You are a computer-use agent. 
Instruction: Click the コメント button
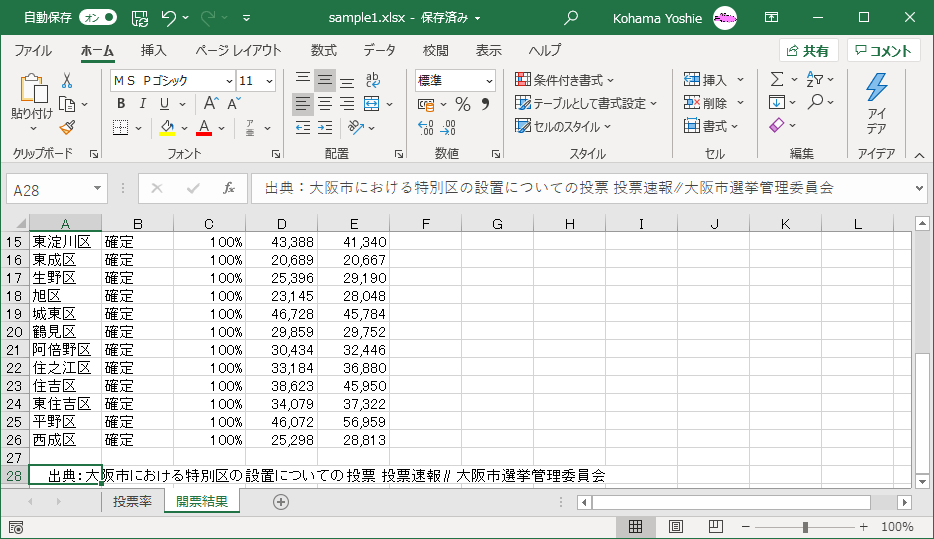tap(884, 51)
